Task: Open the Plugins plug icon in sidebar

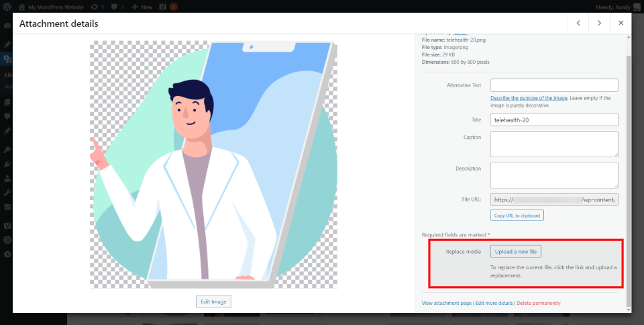Action: pyautogui.click(x=7, y=165)
